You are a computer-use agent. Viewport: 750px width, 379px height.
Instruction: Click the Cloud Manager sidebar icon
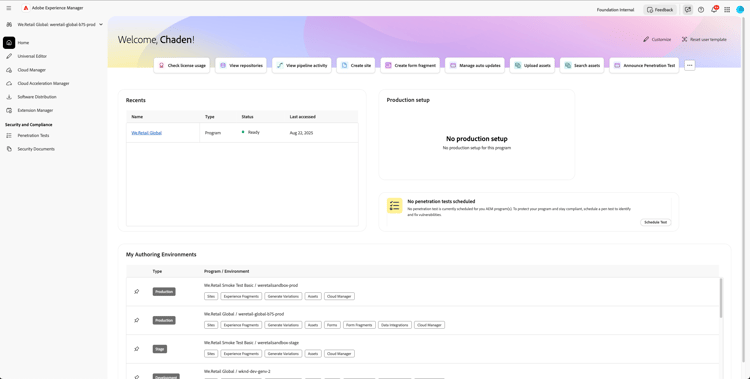click(x=9, y=70)
